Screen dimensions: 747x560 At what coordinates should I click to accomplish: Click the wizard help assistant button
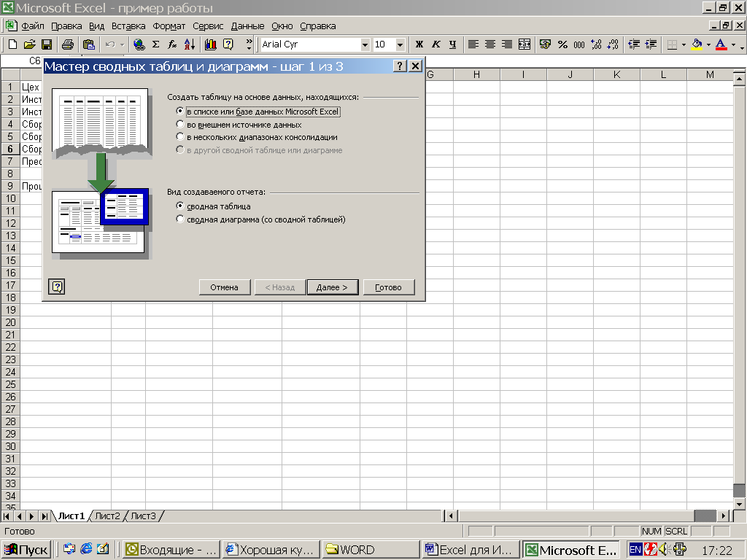tap(57, 287)
